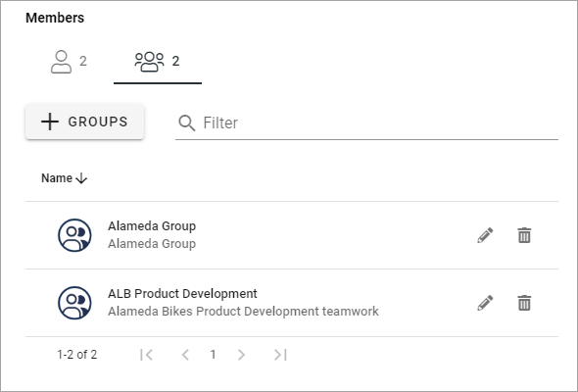The width and height of the screenshot is (578, 392).
Task: Jump to last page of results
Action: coord(280,355)
